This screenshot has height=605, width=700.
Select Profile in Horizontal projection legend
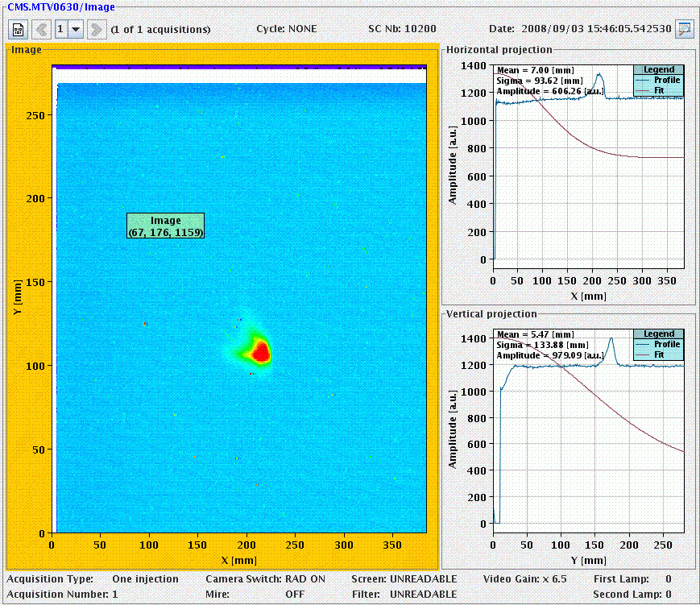pyautogui.click(x=659, y=81)
